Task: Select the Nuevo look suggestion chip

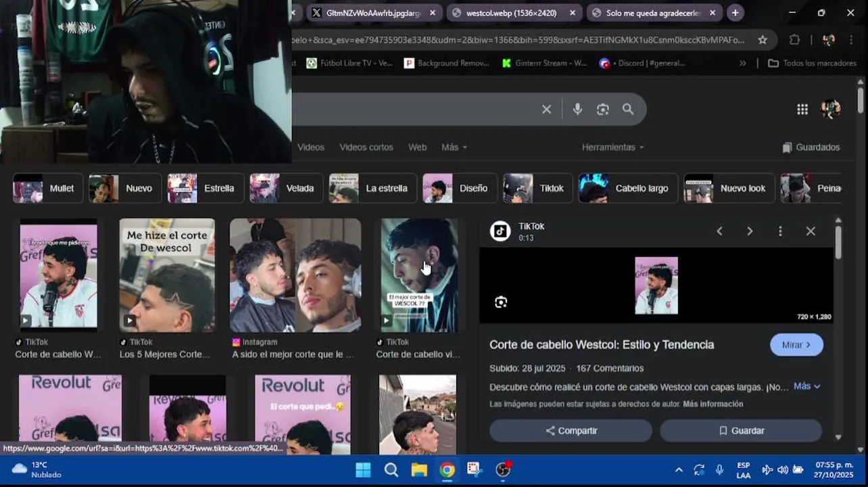Action: (x=729, y=189)
